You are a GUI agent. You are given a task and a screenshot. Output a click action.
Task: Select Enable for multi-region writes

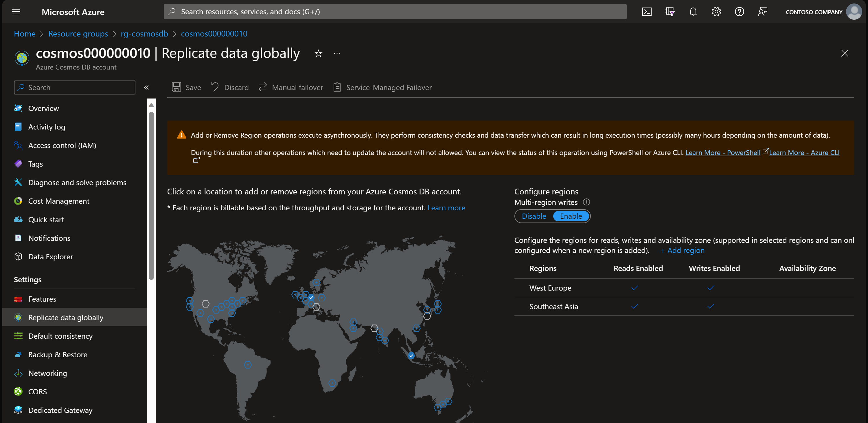pos(571,216)
